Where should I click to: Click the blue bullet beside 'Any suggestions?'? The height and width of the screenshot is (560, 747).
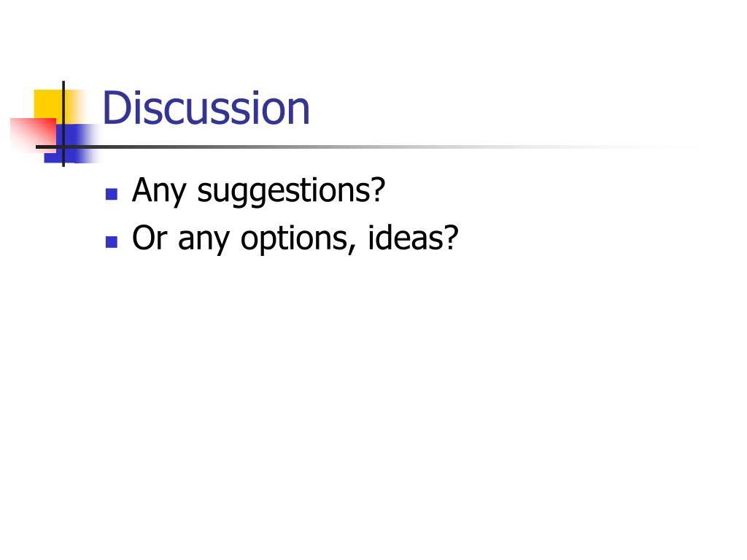coord(112,194)
